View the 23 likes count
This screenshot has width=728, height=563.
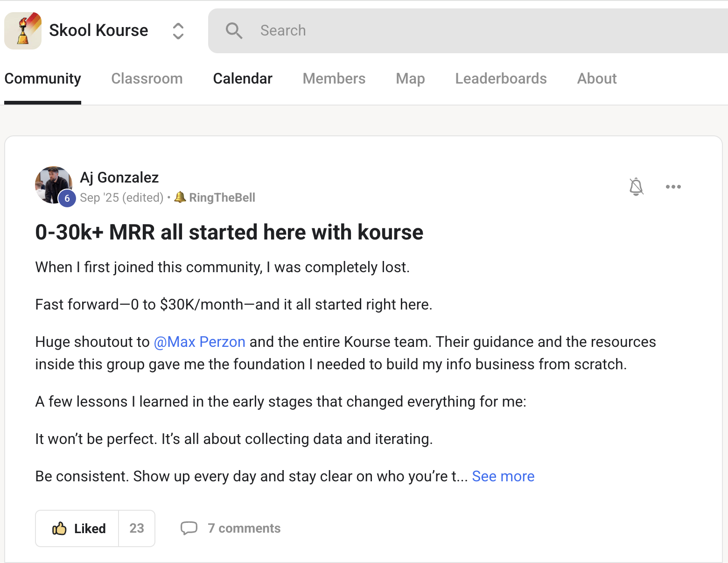click(137, 528)
